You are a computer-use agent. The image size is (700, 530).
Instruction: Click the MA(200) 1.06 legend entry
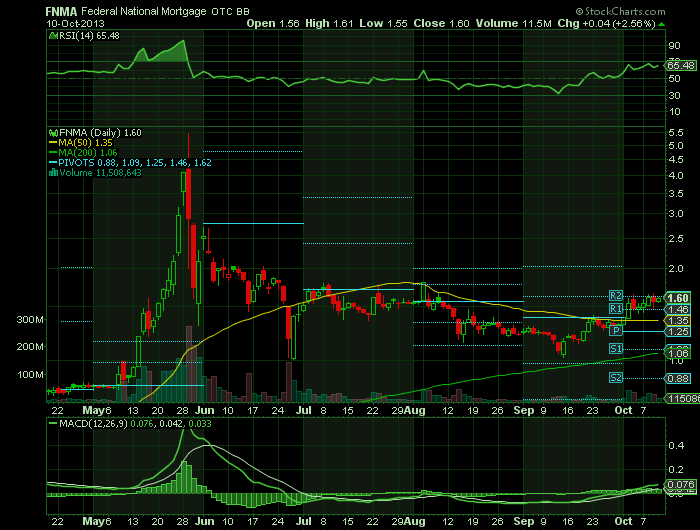click(x=88, y=153)
